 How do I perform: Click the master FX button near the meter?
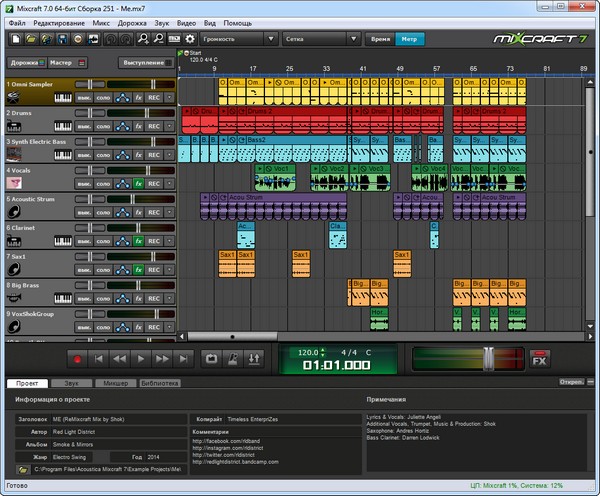539,358
